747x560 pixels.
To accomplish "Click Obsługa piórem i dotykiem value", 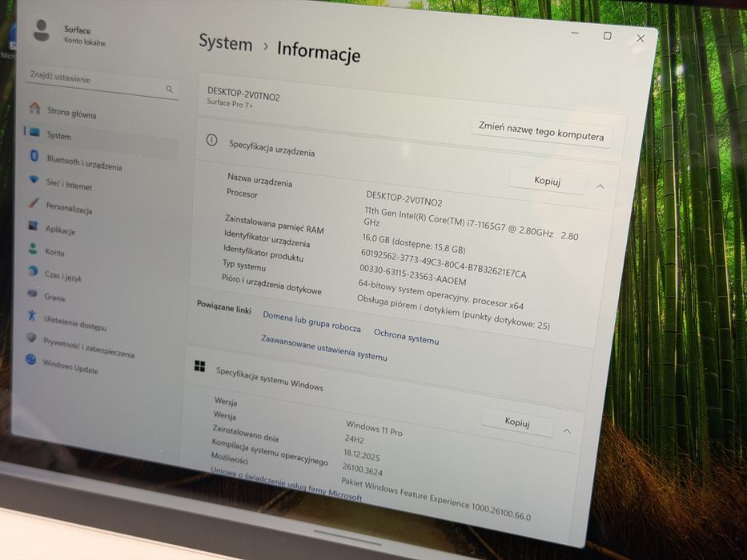I will [x=453, y=314].
